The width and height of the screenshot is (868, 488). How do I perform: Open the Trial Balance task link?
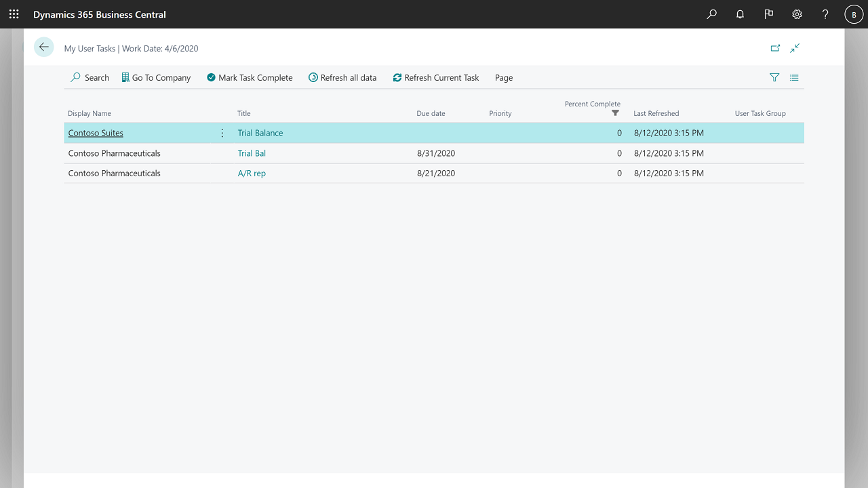coord(260,133)
